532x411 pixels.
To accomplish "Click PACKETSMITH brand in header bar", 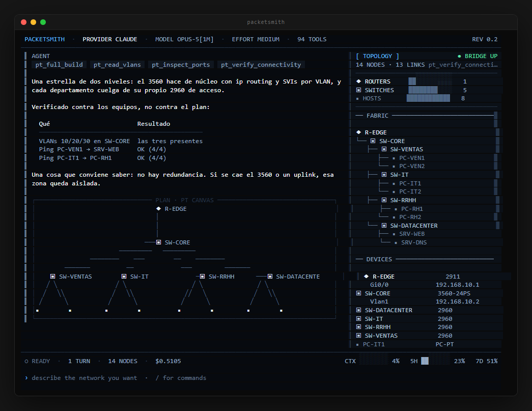I will pos(44,39).
